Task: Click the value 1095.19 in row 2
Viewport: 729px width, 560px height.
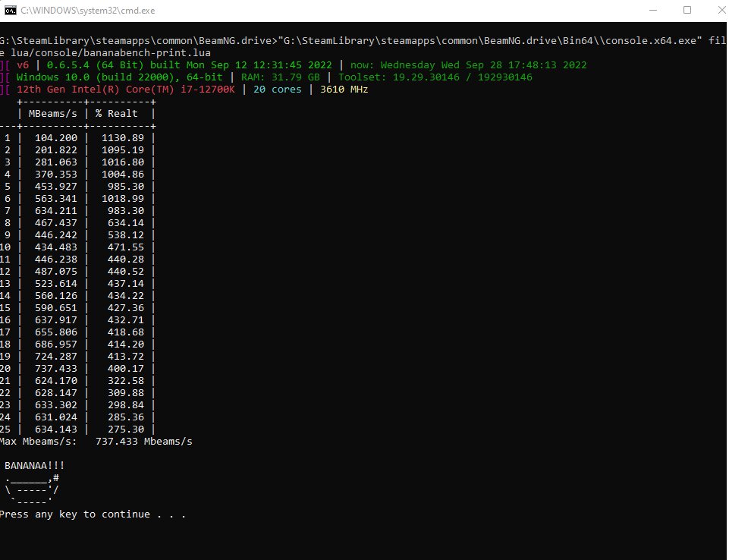Action: pos(123,149)
